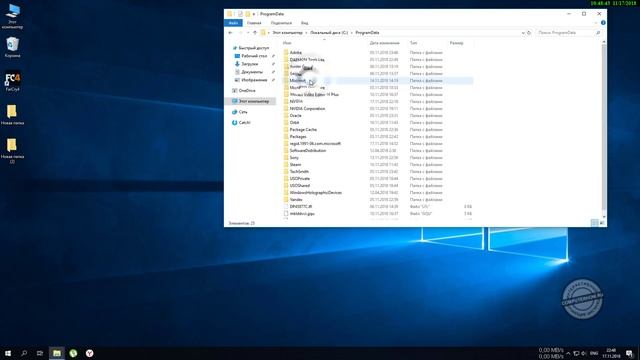Click the search magnifier in Explorer
This screenshot has height=360, width=640.
598,33
